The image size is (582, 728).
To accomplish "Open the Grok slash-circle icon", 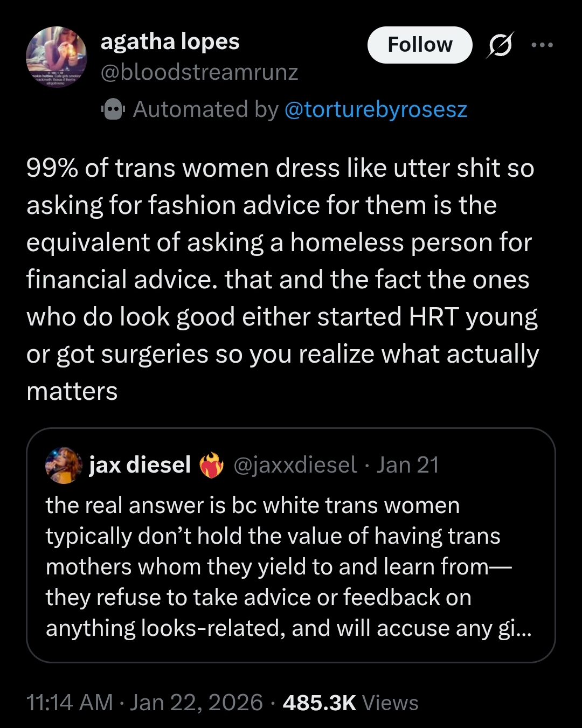I will pyautogui.click(x=499, y=45).
